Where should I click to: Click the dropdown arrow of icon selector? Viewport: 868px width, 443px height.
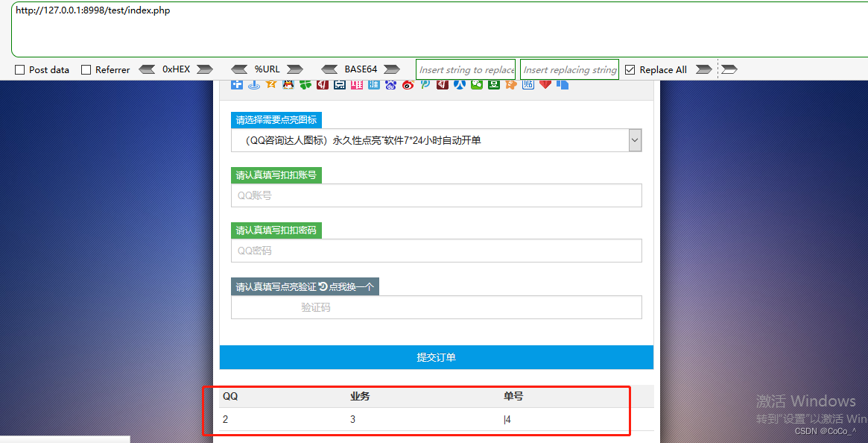[x=635, y=140]
